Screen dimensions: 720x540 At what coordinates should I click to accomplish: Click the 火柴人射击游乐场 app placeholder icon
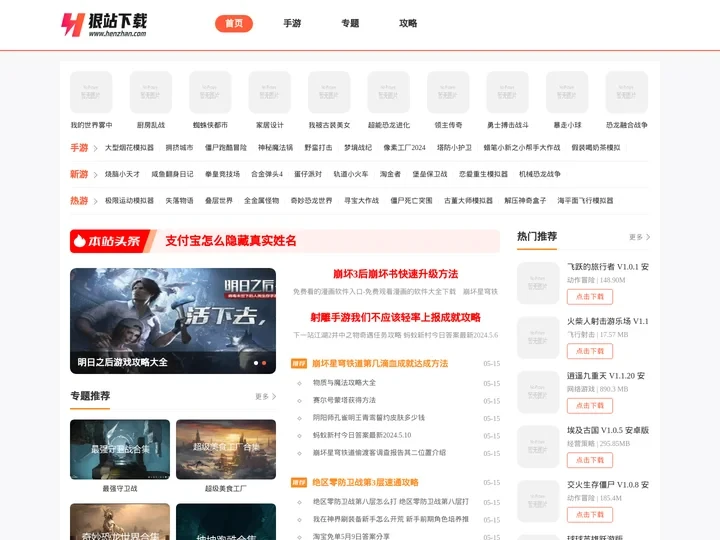point(538,338)
